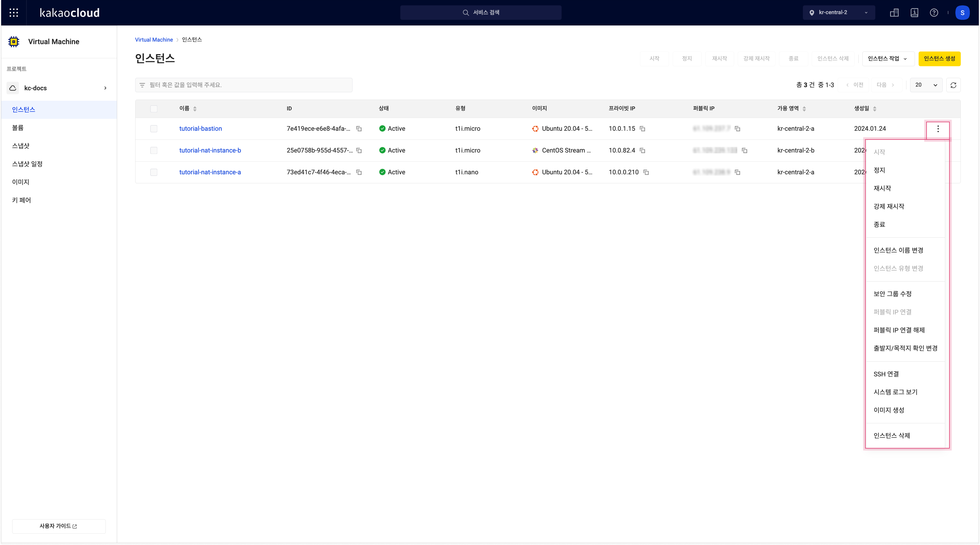Screen dimensions: 980x545
Task: Open the tutorial-bastion instance link
Action: [200, 129]
